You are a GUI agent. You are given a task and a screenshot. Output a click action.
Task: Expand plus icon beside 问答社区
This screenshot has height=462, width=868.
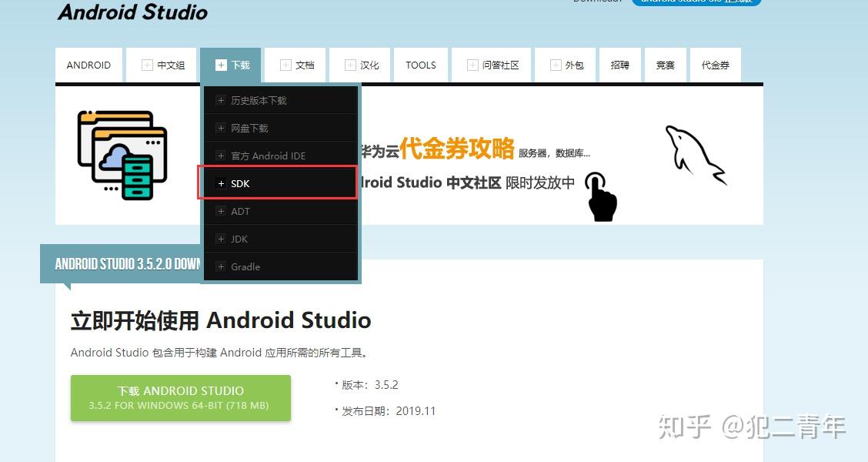tap(472, 65)
